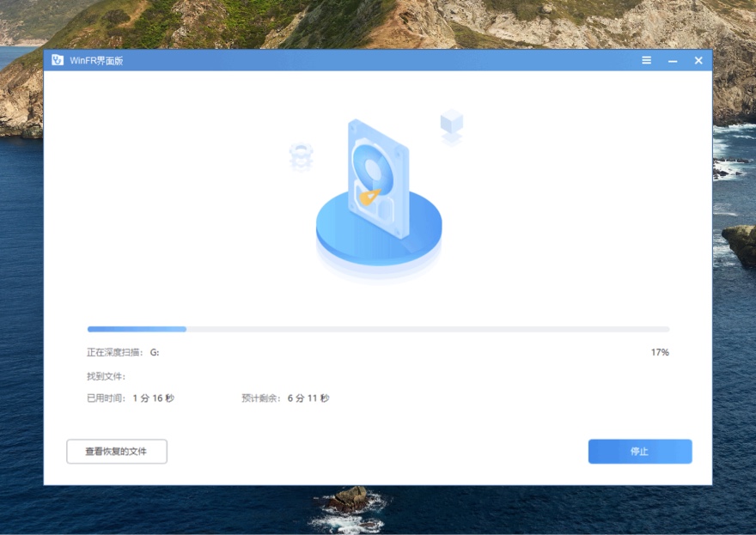This screenshot has height=535, width=756.
Task: Open the hamburger menu in the title bar
Action: tap(646, 60)
